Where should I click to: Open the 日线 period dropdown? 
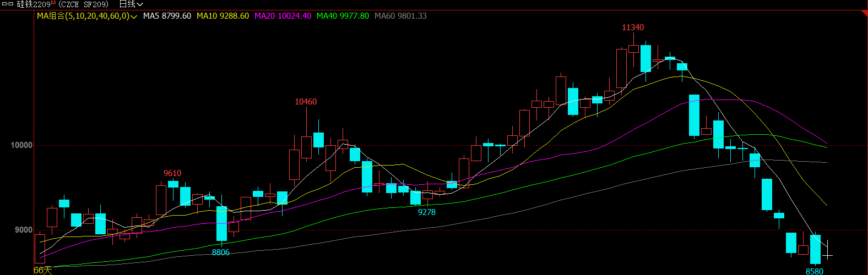coord(131,4)
